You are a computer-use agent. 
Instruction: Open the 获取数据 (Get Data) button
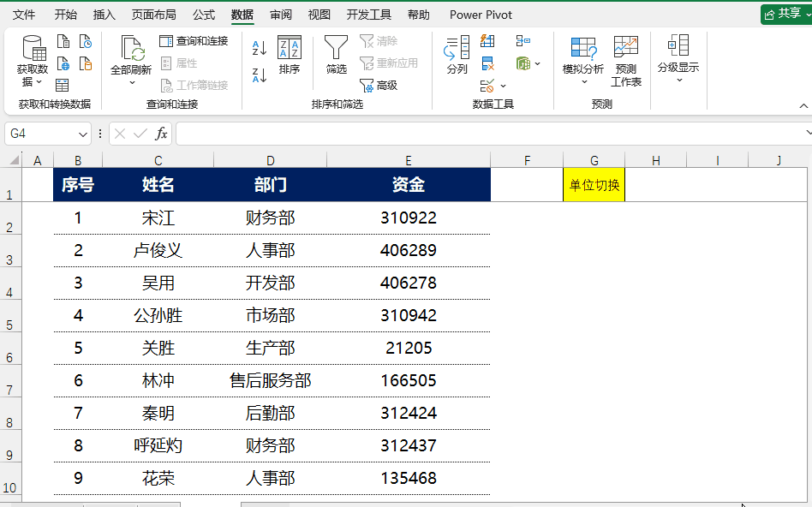coord(32,61)
